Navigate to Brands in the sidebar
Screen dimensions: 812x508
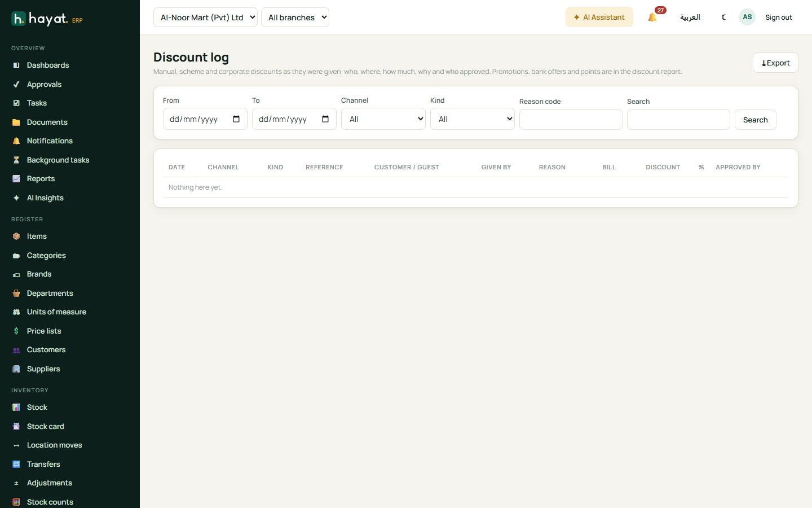click(x=39, y=274)
